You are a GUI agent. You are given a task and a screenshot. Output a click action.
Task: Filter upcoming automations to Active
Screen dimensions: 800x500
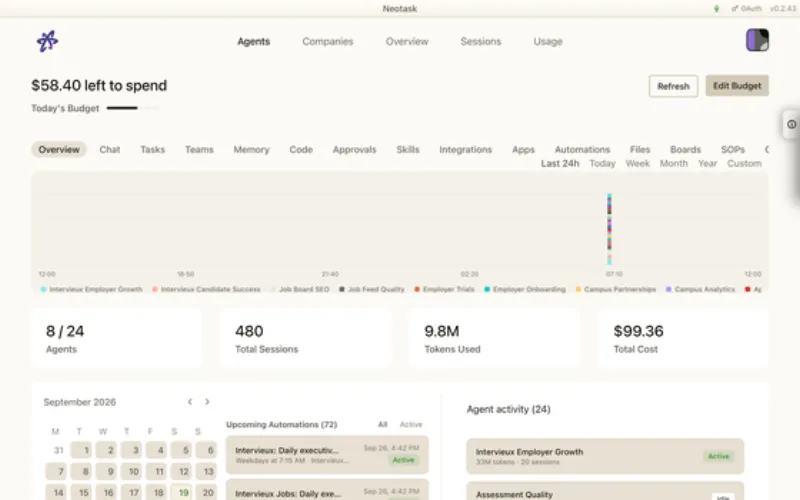click(x=411, y=424)
